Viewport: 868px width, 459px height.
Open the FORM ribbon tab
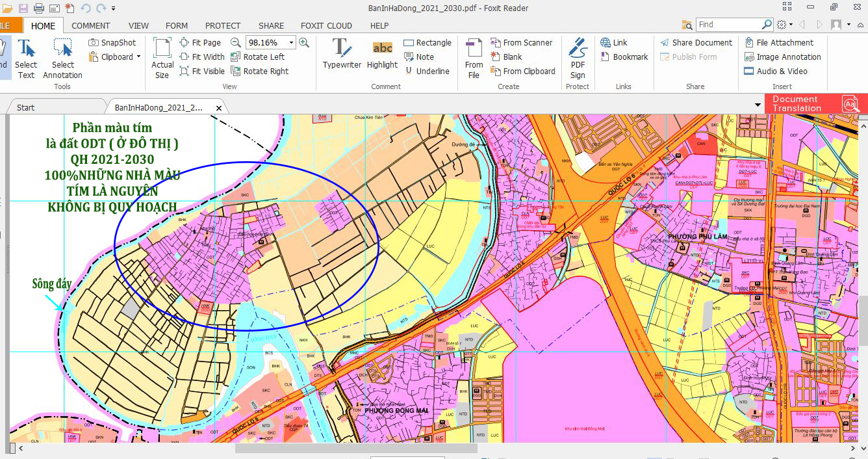click(177, 25)
